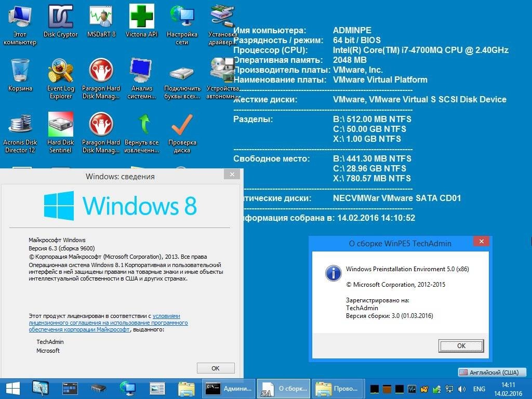Screen dimensions: 532x399
Task: Launch Victoria API green cross icon
Action: coord(141,21)
